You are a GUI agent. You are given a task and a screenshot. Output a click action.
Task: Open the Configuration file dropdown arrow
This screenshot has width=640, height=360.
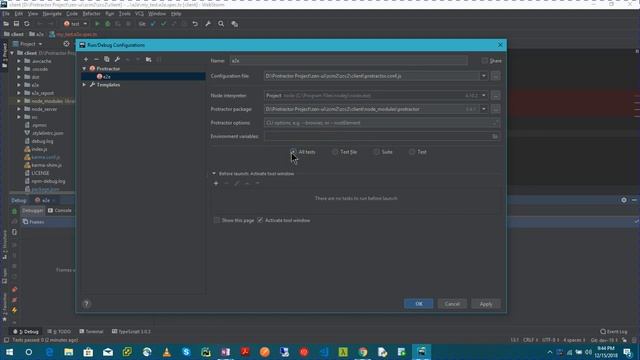484,76
